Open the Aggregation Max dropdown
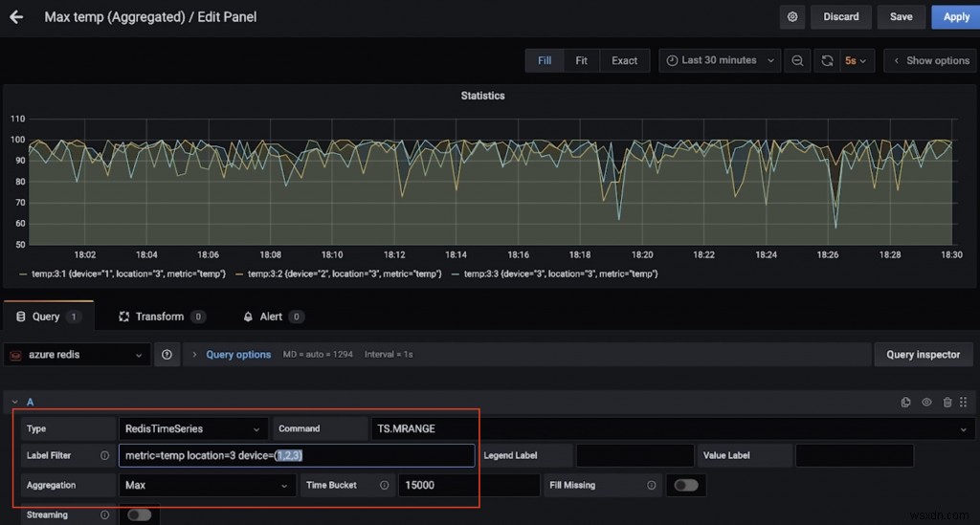 206,485
